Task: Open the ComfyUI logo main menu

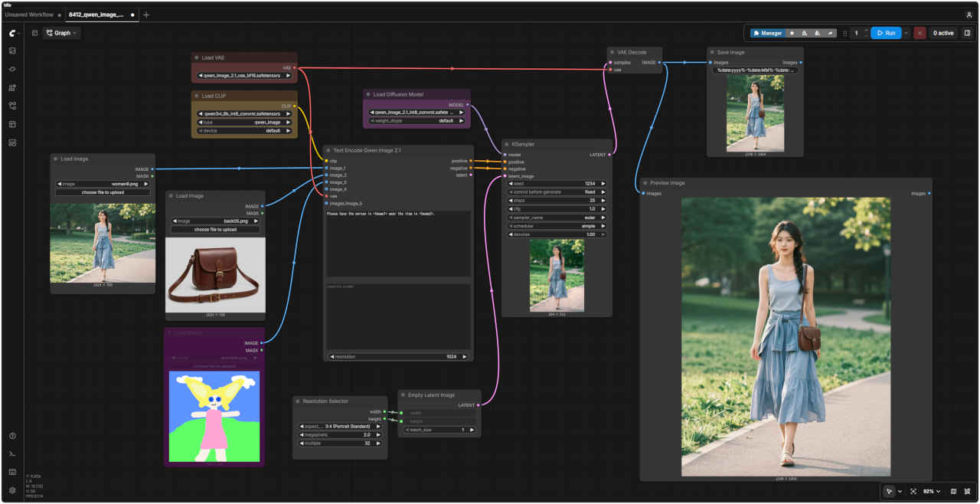Action: coord(12,33)
